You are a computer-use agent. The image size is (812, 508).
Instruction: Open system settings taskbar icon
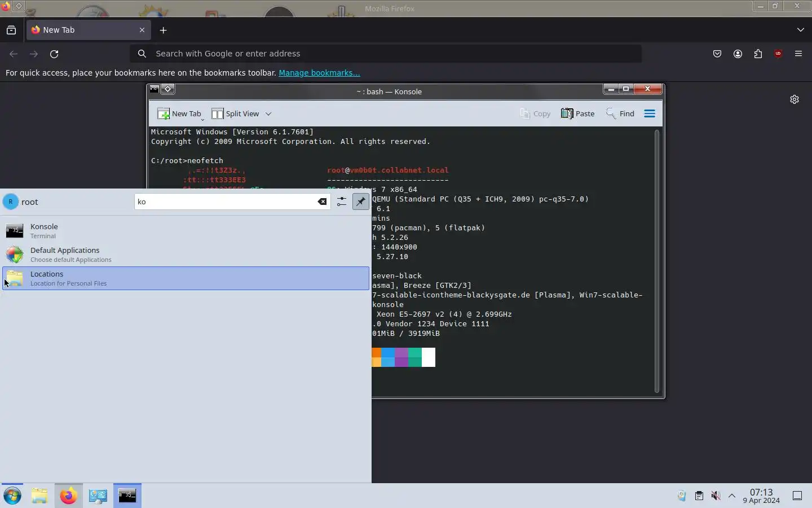coord(98,496)
